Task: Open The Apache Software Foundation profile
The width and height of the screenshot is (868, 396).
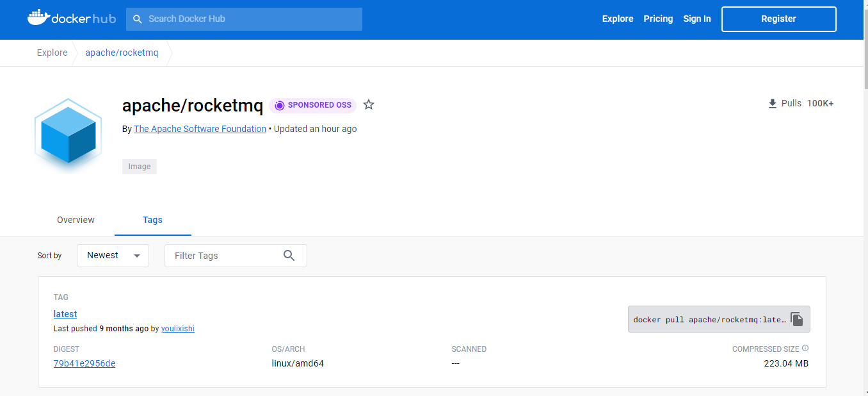Action: [200, 129]
